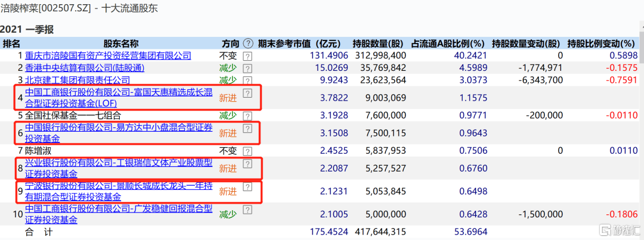Image resolution: width=644 pixels, height=240 pixels.
Task: Click share count 5,053,845
Action: (385, 191)
